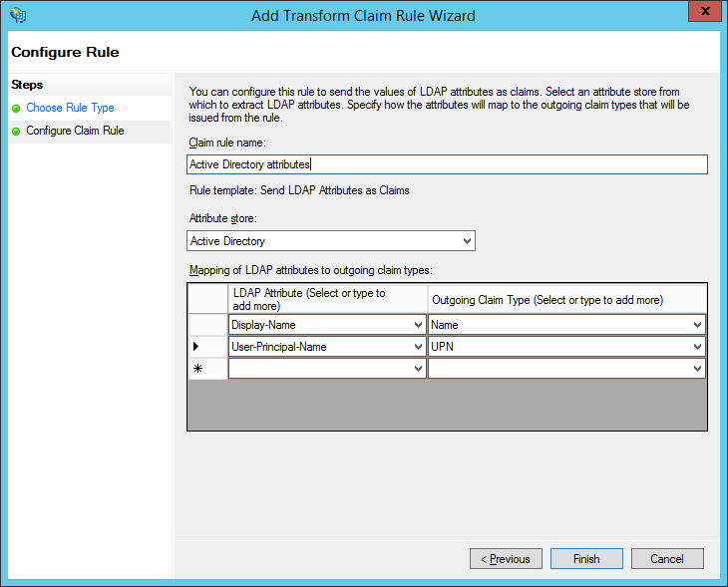Viewport: 728px width, 587px height.
Task: Go back with the Previous button
Action: [506, 559]
